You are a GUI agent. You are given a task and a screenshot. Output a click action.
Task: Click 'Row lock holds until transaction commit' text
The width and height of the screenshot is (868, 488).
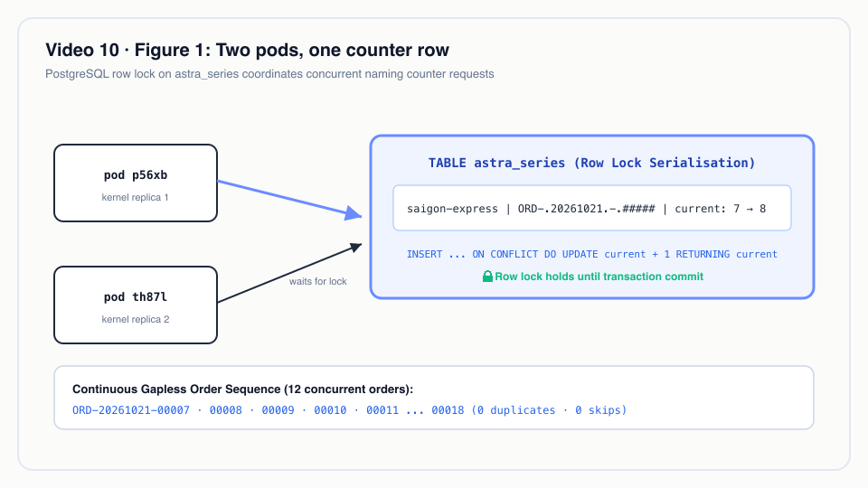(599, 277)
